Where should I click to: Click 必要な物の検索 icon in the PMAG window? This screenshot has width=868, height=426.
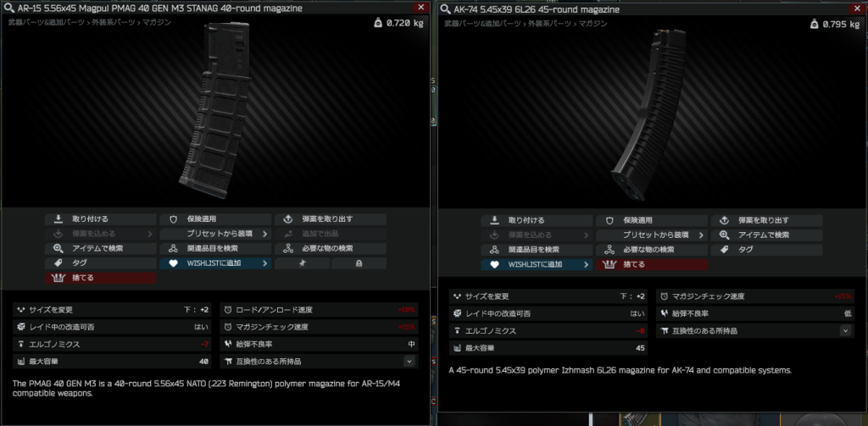pyautogui.click(x=288, y=248)
